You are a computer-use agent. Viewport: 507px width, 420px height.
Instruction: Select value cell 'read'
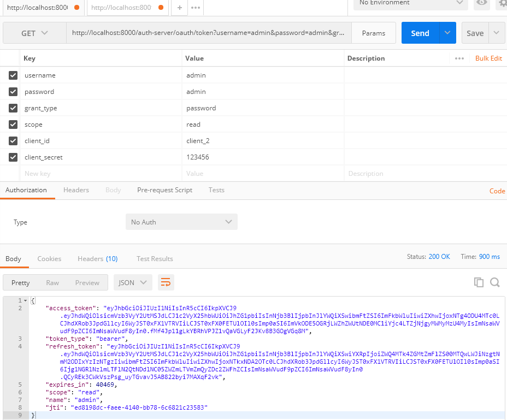pyautogui.click(x=263, y=125)
